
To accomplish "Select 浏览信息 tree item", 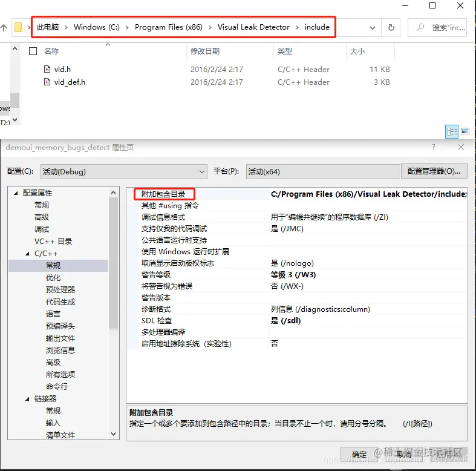I will 60,351.
